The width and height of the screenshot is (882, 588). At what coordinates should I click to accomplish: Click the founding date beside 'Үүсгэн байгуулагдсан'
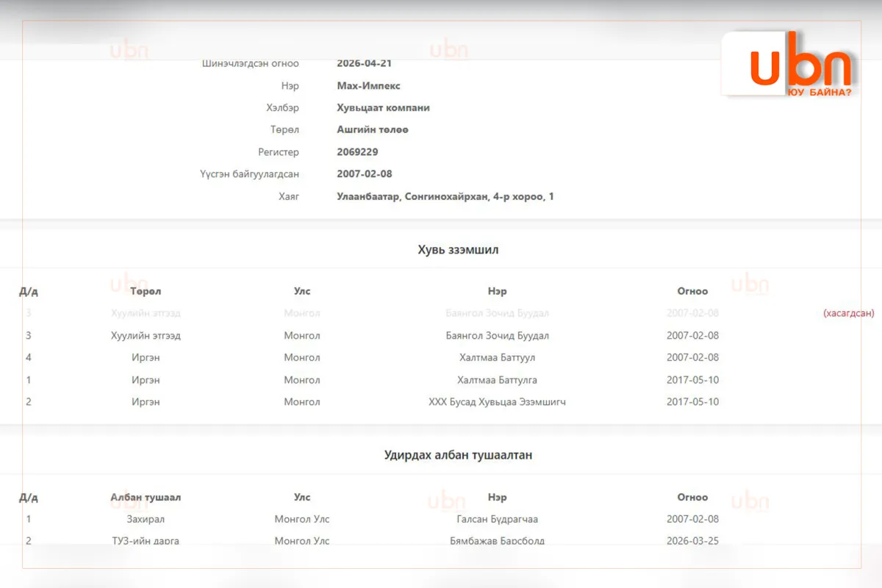tap(365, 174)
